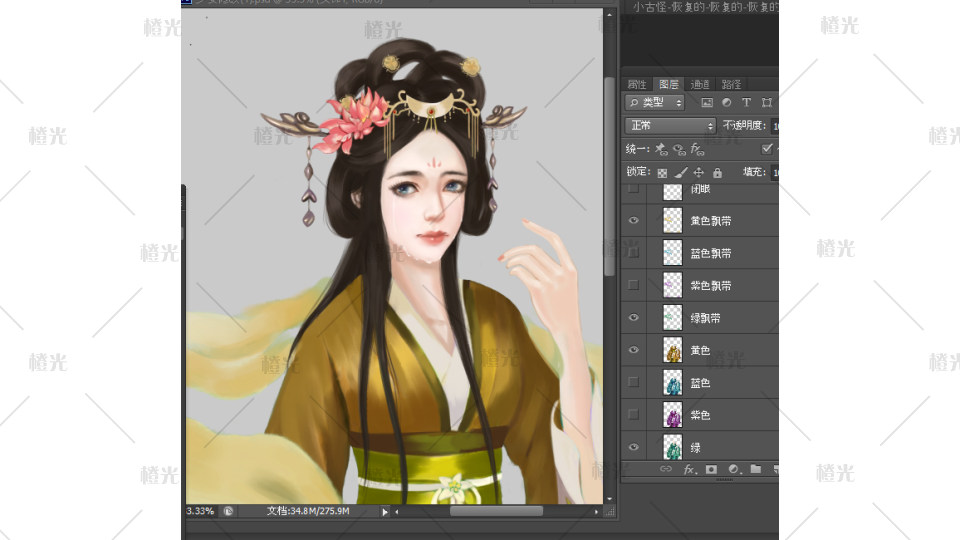Open the 正常 blend mode dropdown
Image resolution: width=960 pixels, height=540 pixels.
(x=670, y=126)
